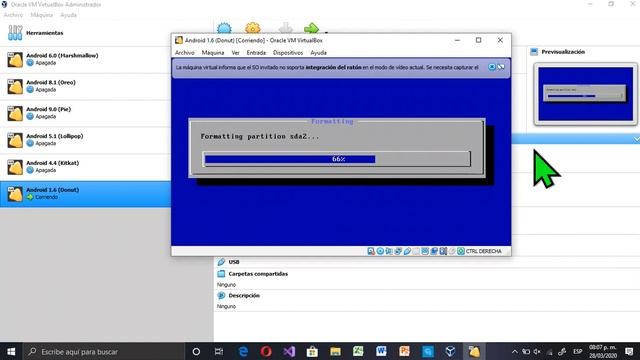The width and height of the screenshot is (640, 360).
Task: Click the VM preview thumbnail
Action: coord(585,94)
